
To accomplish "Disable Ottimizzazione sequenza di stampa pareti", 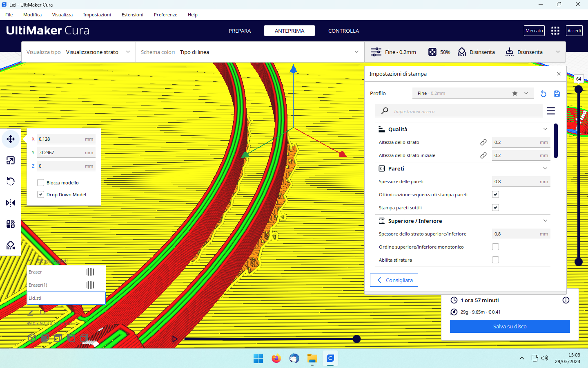I will click(495, 194).
